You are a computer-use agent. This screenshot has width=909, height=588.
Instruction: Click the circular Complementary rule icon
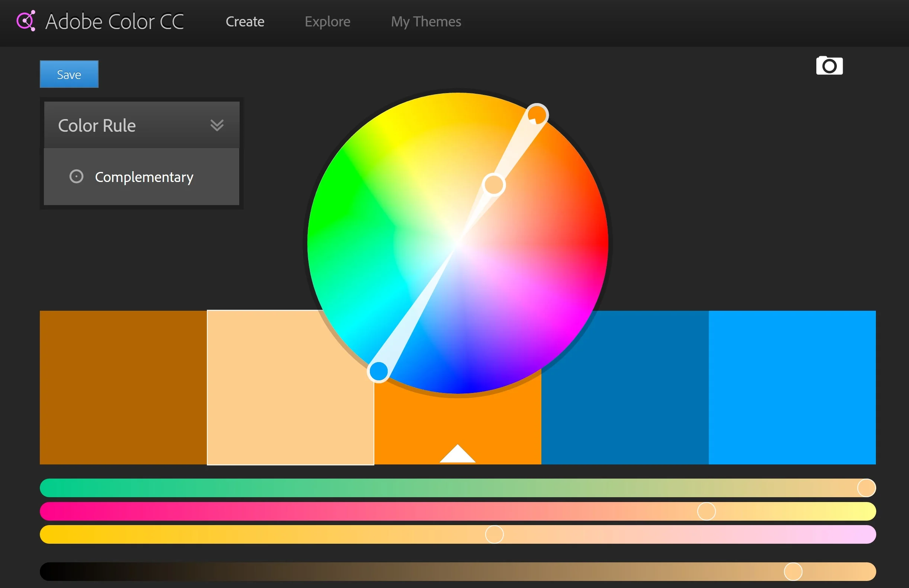76,176
